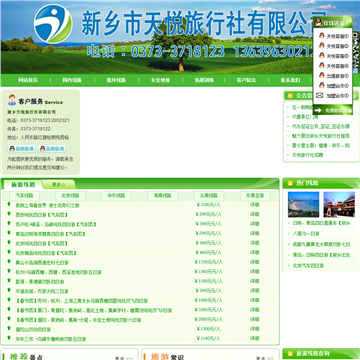Select the 旅游线路 tab

coord(23,184)
